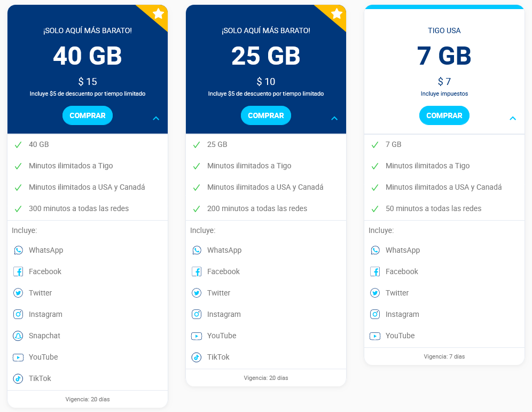The height and width of the screenshot is (412, 532).
Task: Click checkmark beside 50 minutos a todas las redes
Action: pos(375,208)
